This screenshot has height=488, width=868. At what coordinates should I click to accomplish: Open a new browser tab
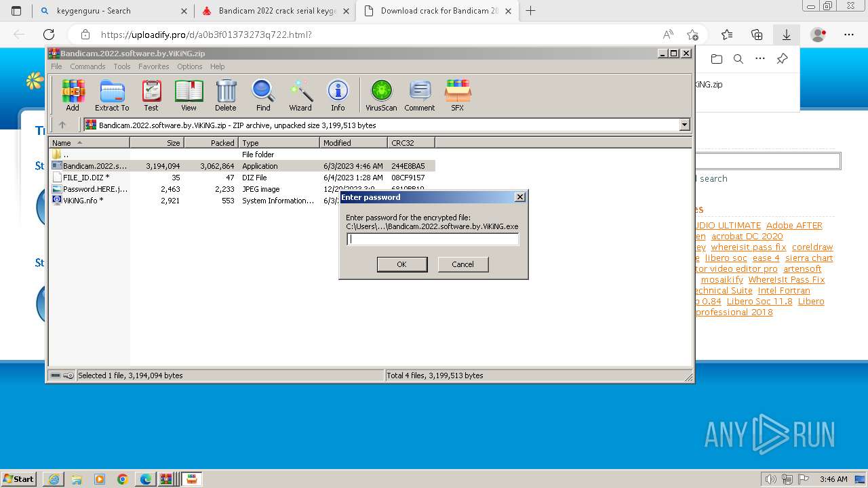tap(530, 11)
